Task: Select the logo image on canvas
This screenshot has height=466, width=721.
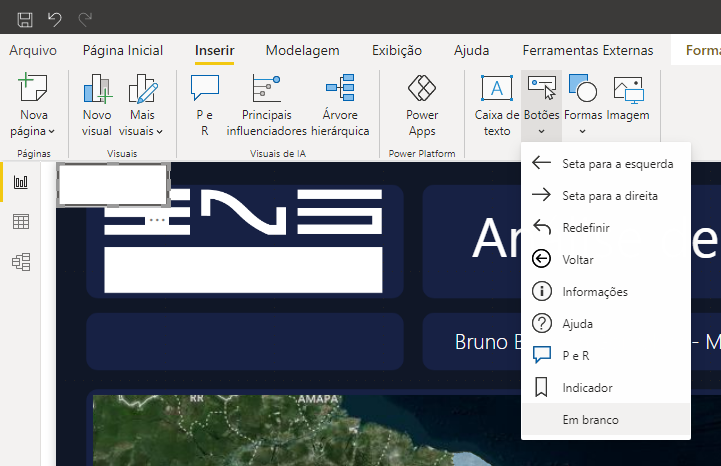Action: tap(243, 241)
